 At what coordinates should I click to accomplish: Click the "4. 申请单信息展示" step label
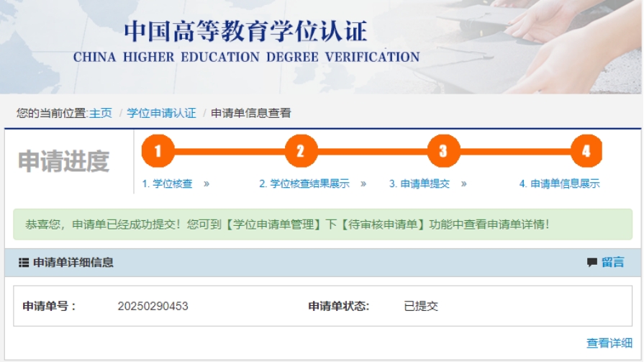[x=559, y=184]
